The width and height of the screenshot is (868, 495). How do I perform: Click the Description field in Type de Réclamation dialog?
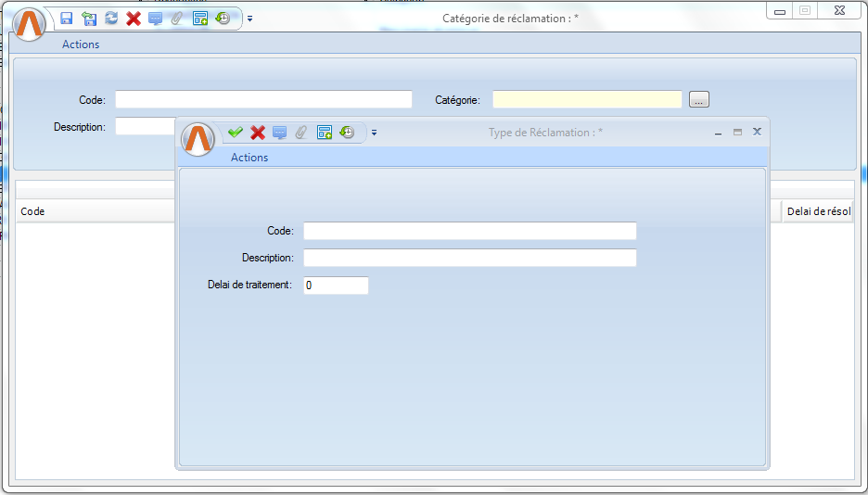click(469, 258)
